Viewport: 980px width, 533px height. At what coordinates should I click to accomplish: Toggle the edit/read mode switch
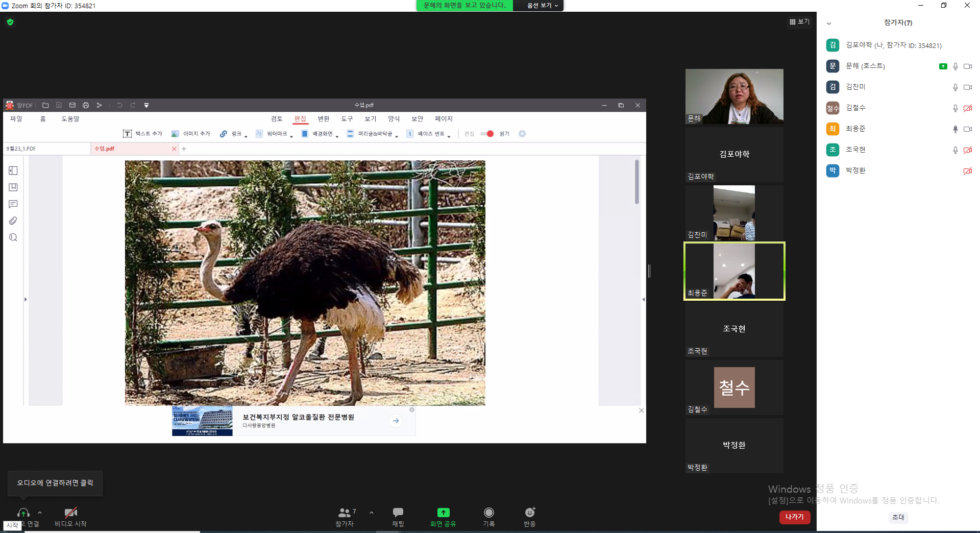click(487, 134)
